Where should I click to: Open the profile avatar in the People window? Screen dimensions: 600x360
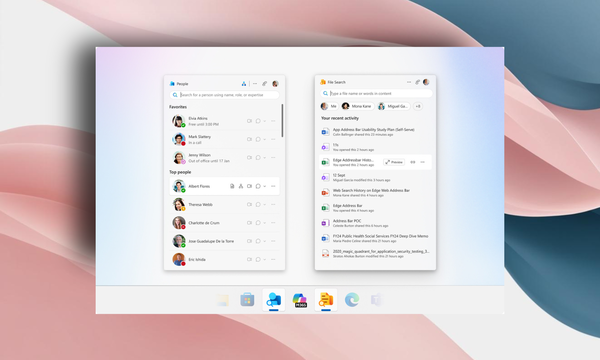pos(275,84)
